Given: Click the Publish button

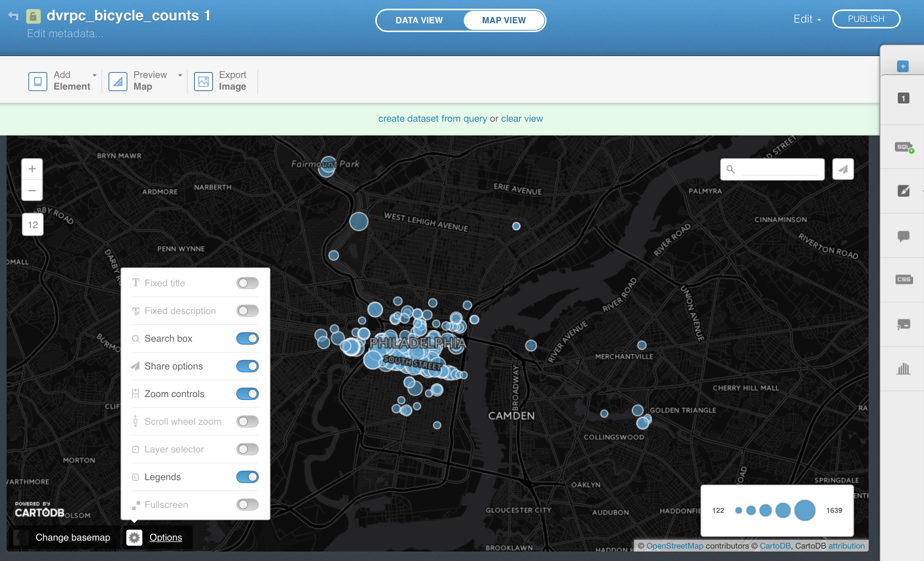Looking at the screenshot, I should pos(866,19).
